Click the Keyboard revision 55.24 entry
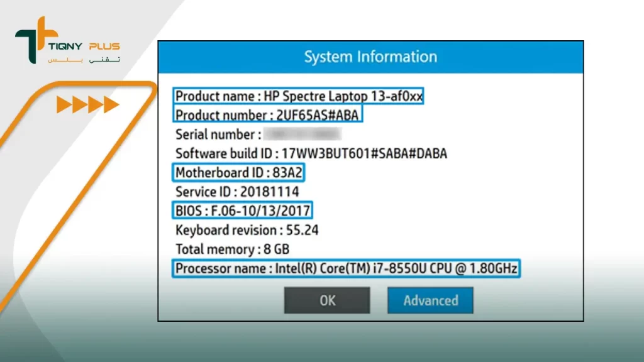Screen dimensions: 644x362 (x=247, y=230)
